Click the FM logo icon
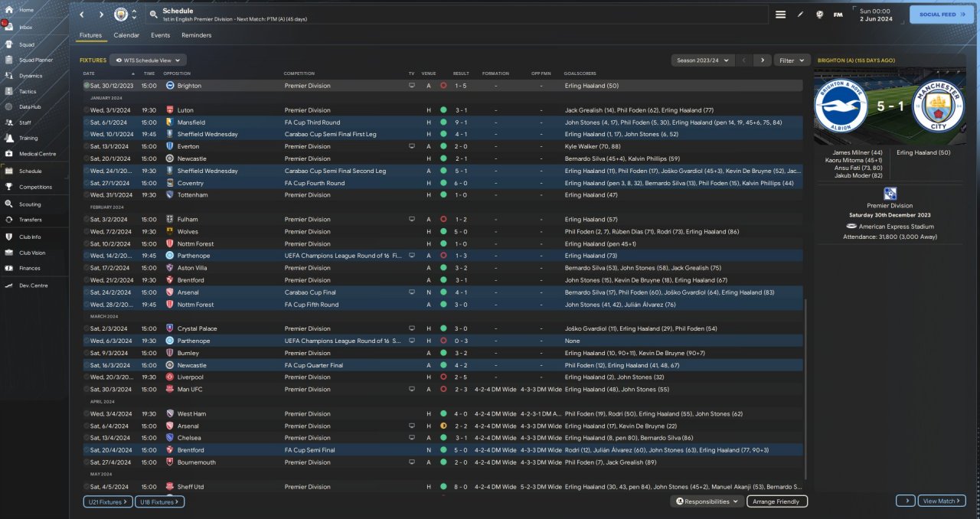 (x=838, y=15)
